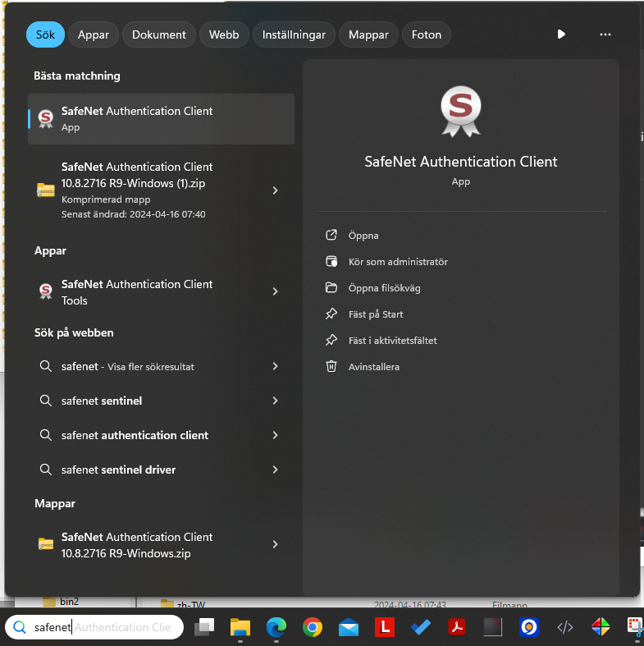
Task: Expand SafeNet Authentication Client Tools options
Action: tap(275, 291)
